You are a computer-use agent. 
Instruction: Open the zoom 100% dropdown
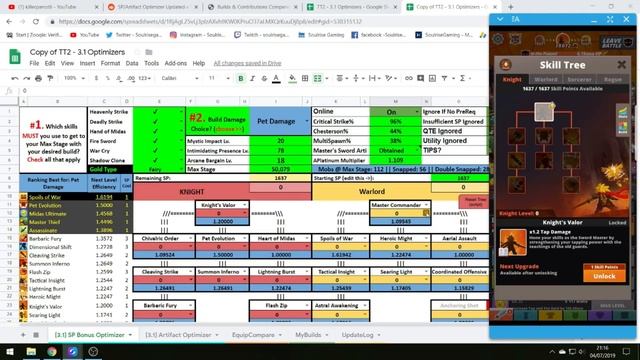(74, 78)
